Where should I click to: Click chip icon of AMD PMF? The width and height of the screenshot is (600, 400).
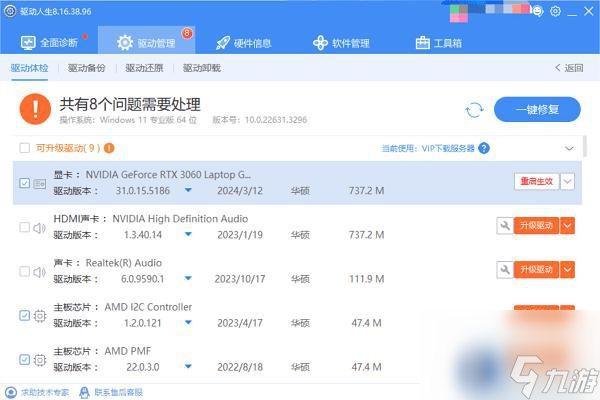click(x=40, y=360)
